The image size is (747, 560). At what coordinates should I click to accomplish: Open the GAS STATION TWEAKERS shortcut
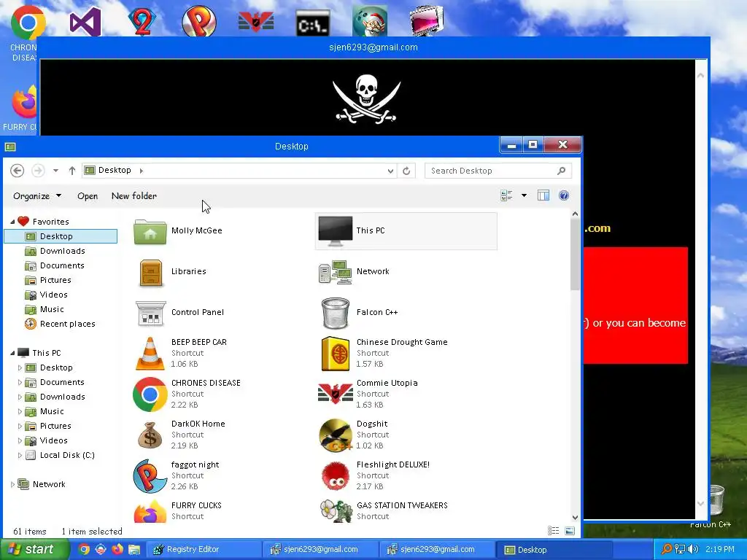[336, 511]
